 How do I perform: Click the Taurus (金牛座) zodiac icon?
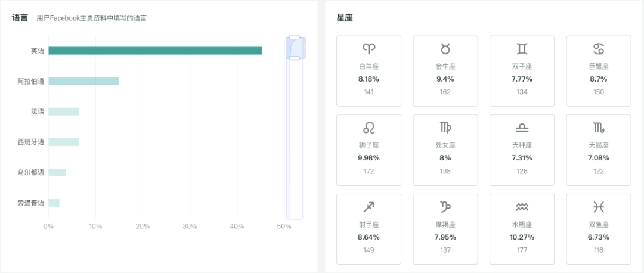445,49
